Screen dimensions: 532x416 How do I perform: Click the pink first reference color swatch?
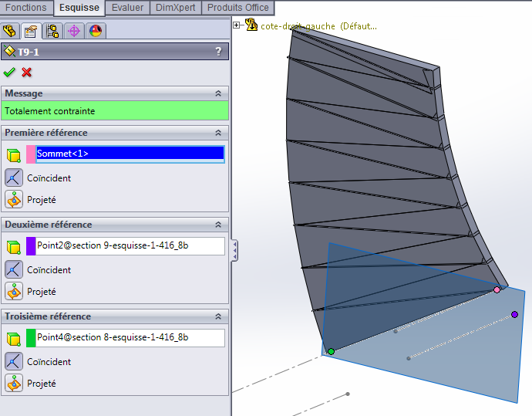click(x=31, y=154)
